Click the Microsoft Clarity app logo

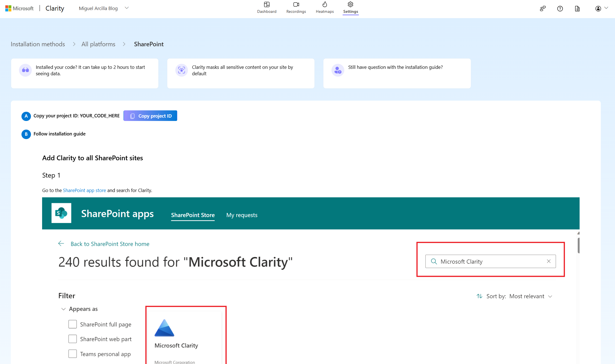[164, 328]
